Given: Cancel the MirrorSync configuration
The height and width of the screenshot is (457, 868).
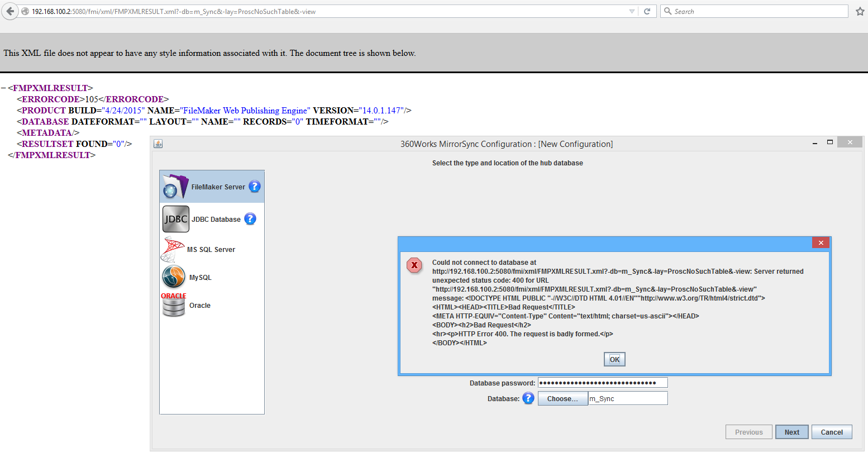Looking at the screenshot, I should tap(832, 432).
